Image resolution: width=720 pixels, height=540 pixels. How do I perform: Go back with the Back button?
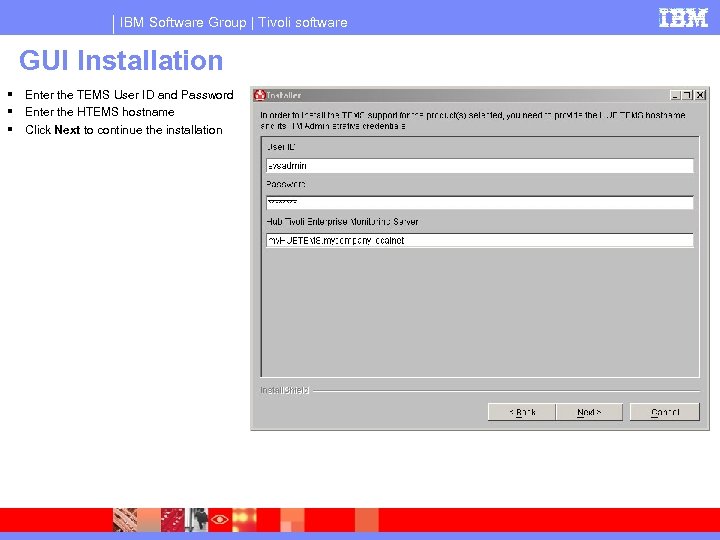tap(522, 412)
